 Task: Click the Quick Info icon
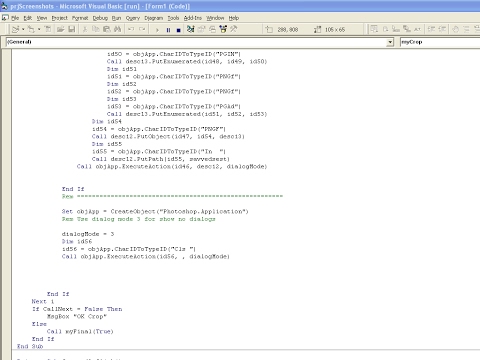point(396,29)
